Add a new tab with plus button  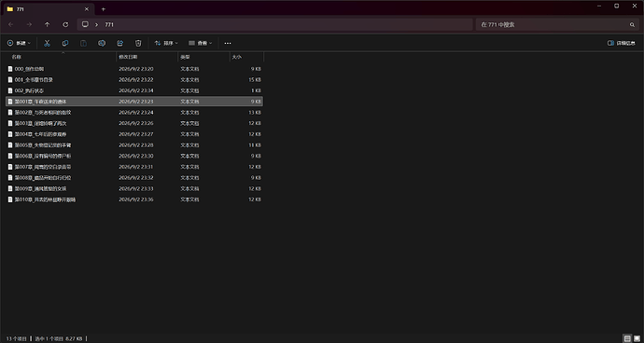(103, 9)
